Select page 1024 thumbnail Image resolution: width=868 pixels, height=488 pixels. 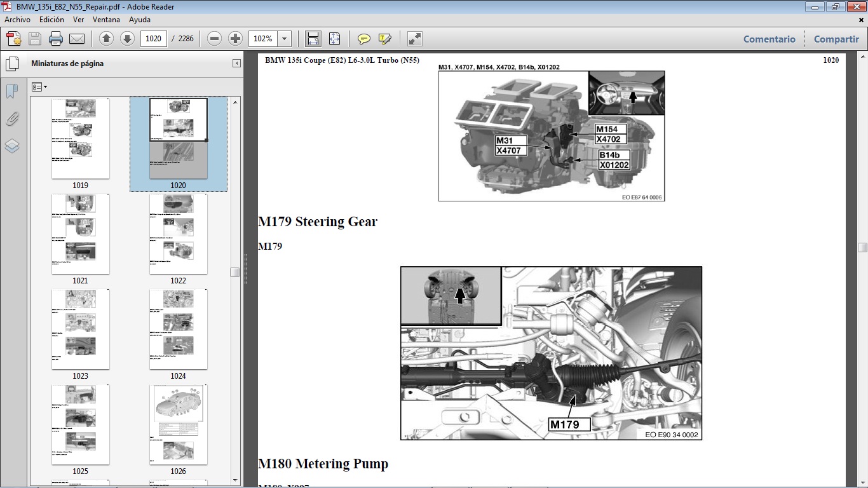click(x=178, y=329)
